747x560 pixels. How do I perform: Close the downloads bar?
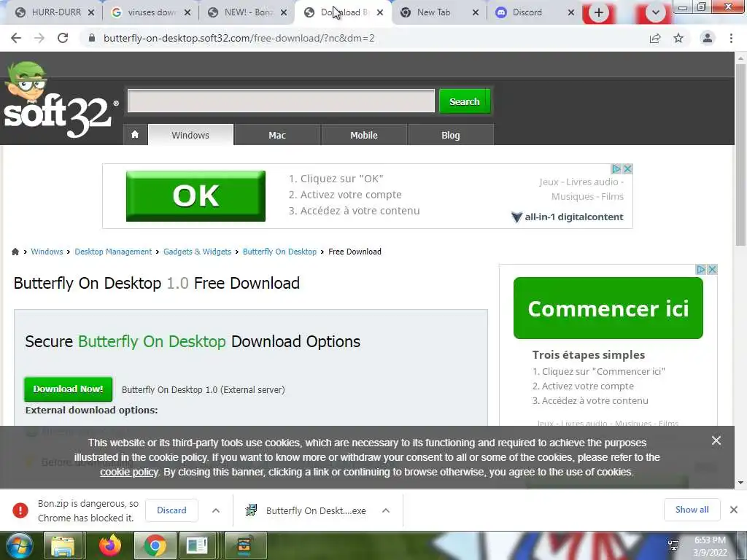pos(734,510)
